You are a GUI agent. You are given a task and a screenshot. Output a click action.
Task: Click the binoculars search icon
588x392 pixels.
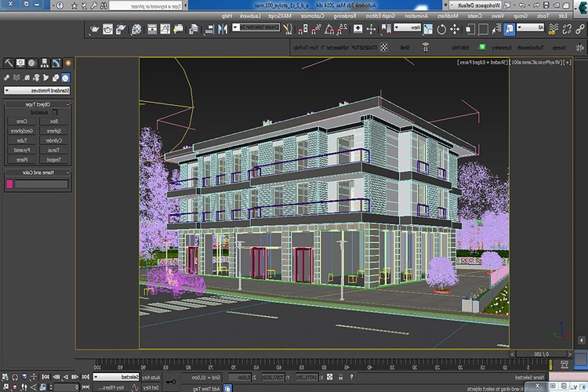(103, 5)
